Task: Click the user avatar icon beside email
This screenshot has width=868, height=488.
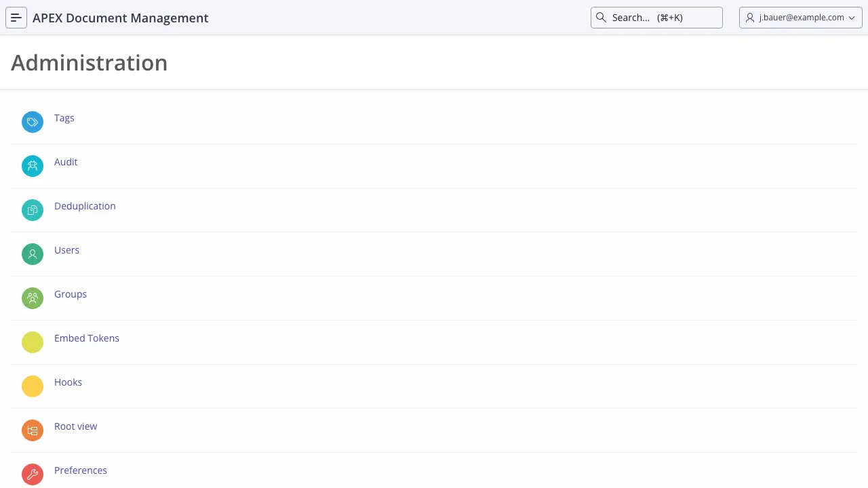Action: pos(750,18)
